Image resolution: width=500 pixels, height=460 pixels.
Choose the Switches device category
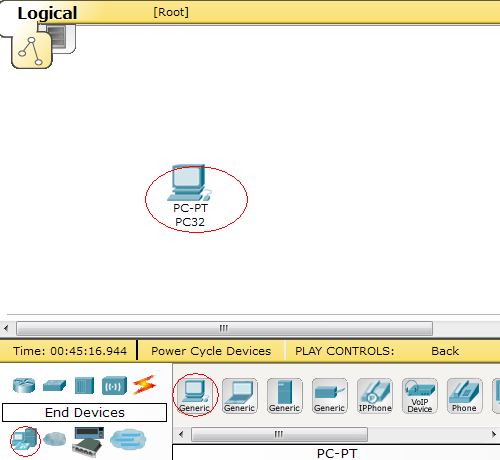(x=54, y=386)
